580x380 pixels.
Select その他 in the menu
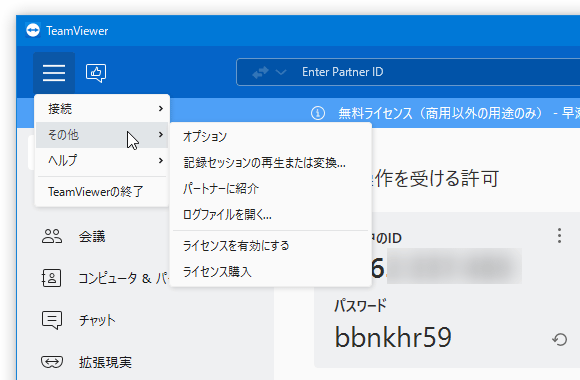(102, 135)
